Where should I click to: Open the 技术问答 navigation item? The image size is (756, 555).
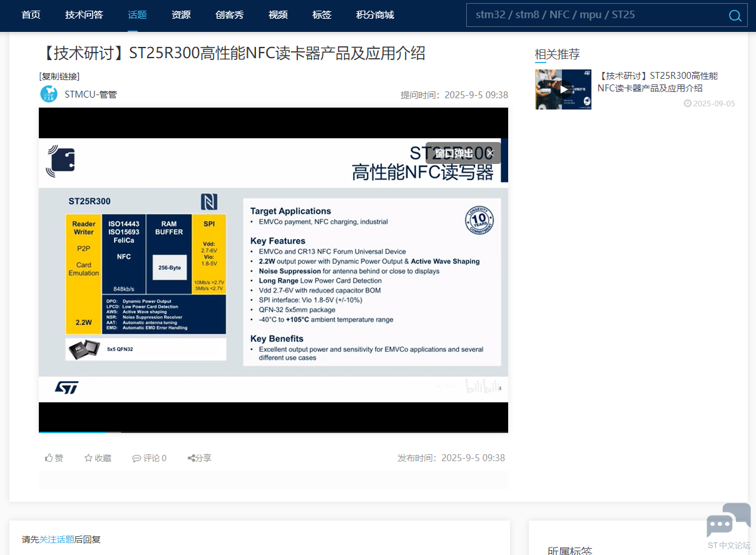pos(84,15)
